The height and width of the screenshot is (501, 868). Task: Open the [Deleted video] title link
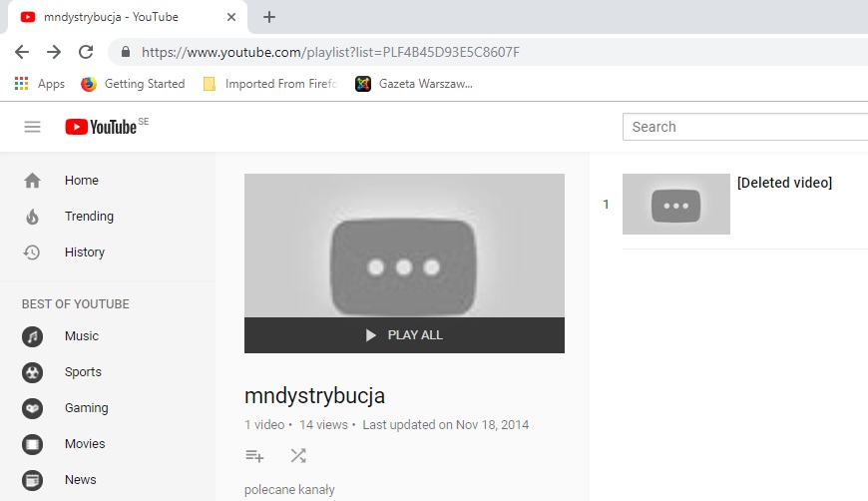[784, 183]
